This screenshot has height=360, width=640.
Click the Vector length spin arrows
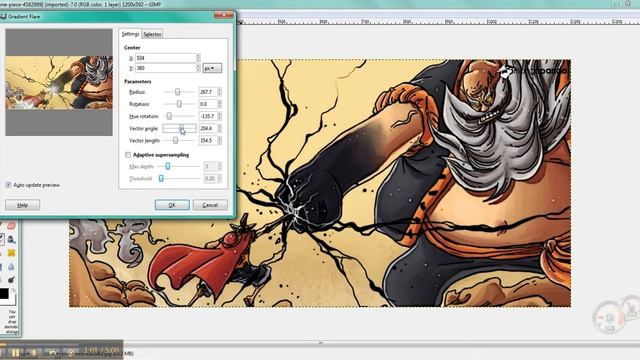click(x=220, y=140)
